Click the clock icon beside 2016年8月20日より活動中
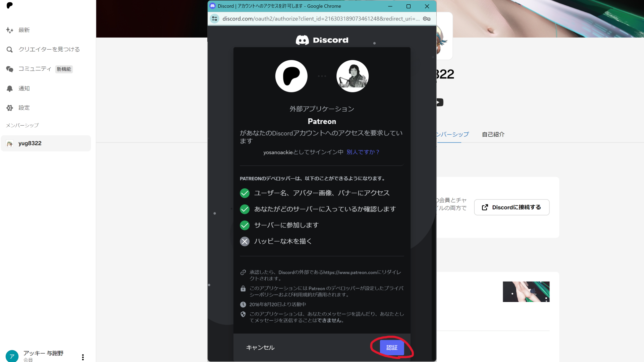The image size is (644, 362). pyautogui.click(x=243, y=304)
